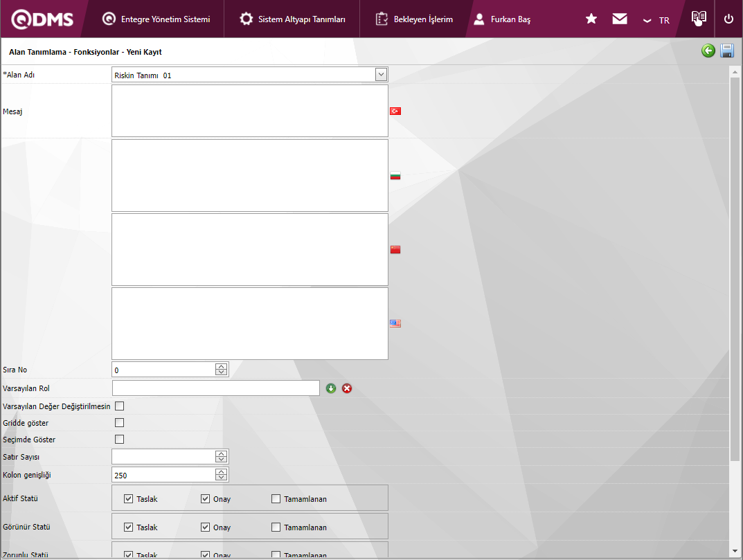Click the vertical scrollbar thumb
The height and width of the screenshot is (560, 743).
(x=735, y=269)
